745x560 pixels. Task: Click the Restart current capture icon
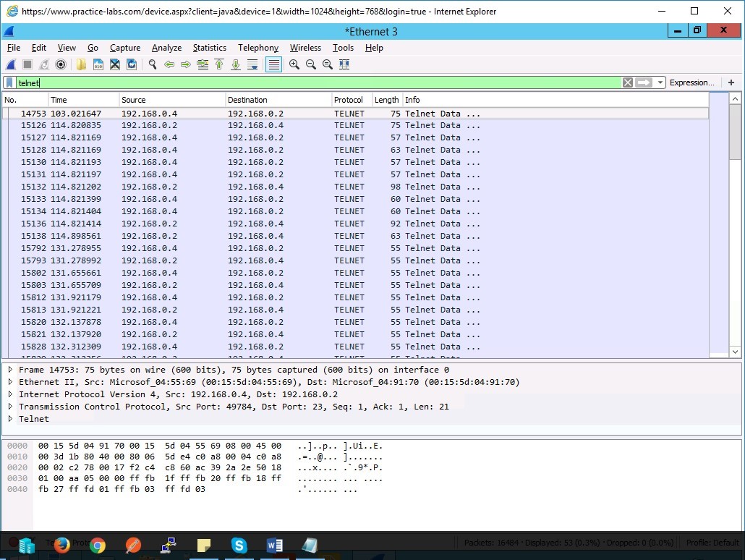click(x=44, y=64)
